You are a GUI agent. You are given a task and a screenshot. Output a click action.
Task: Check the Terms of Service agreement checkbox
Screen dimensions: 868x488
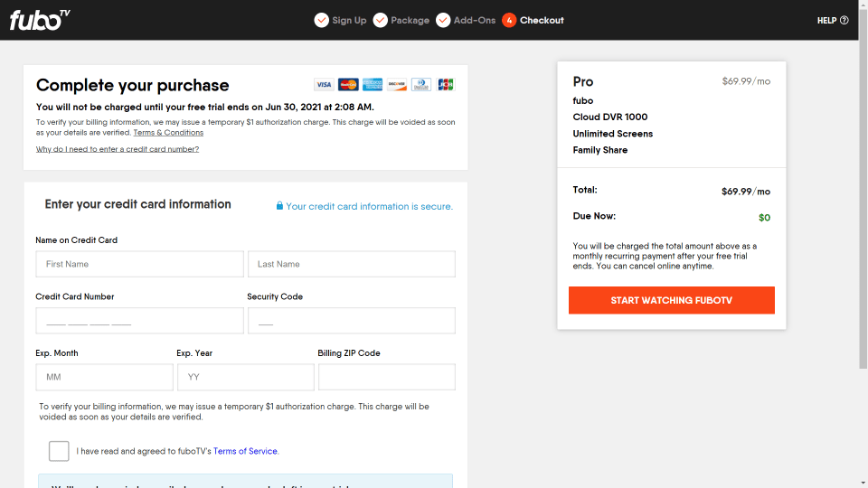coord(59,451)
